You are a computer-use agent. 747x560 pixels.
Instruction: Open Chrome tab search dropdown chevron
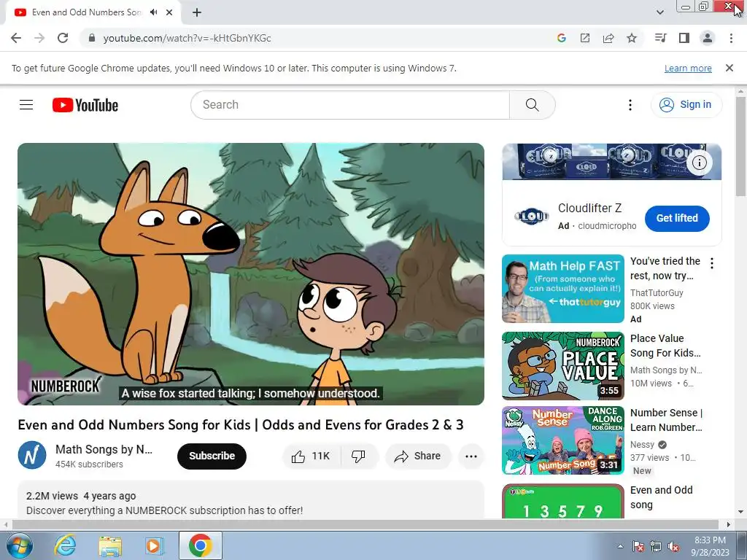(659, 12)
